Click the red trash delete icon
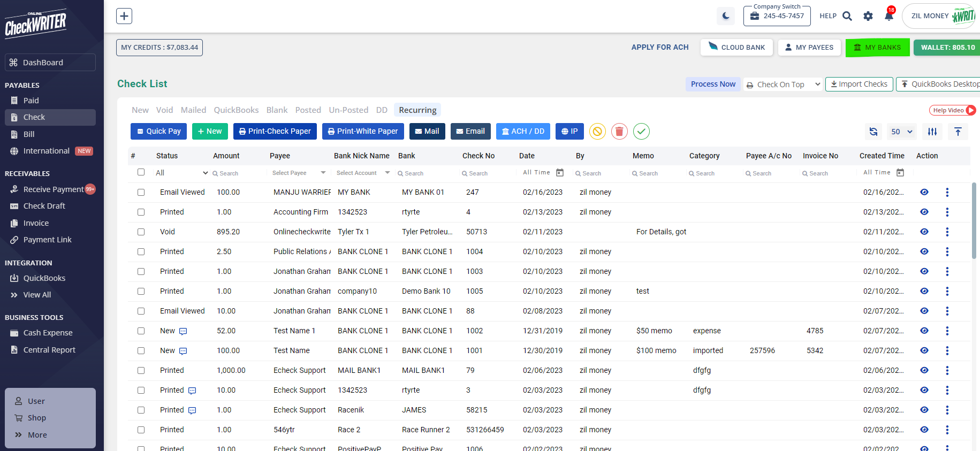 coord(619,131)
